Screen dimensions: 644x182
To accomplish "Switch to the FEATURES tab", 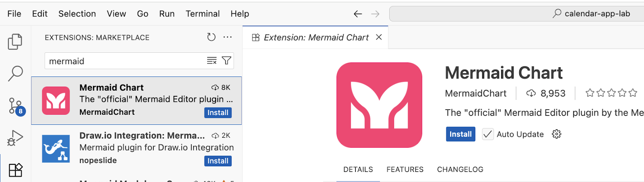I will click(x=405, y=170).
